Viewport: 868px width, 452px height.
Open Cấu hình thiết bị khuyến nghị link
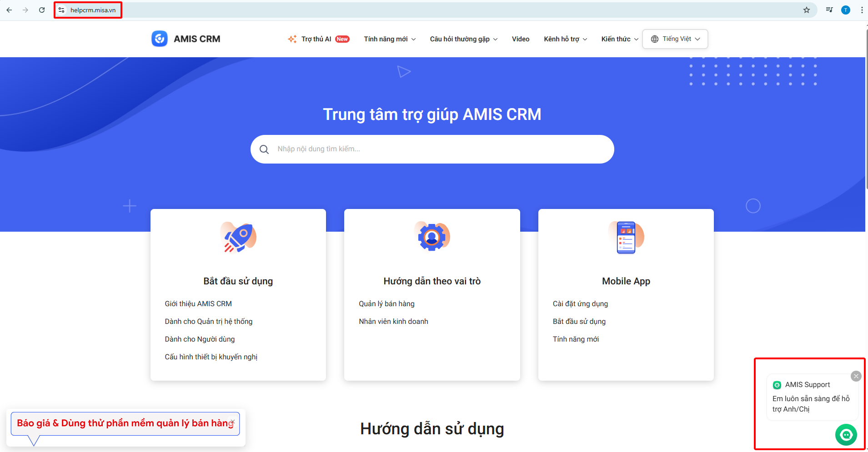pos(211,357)
